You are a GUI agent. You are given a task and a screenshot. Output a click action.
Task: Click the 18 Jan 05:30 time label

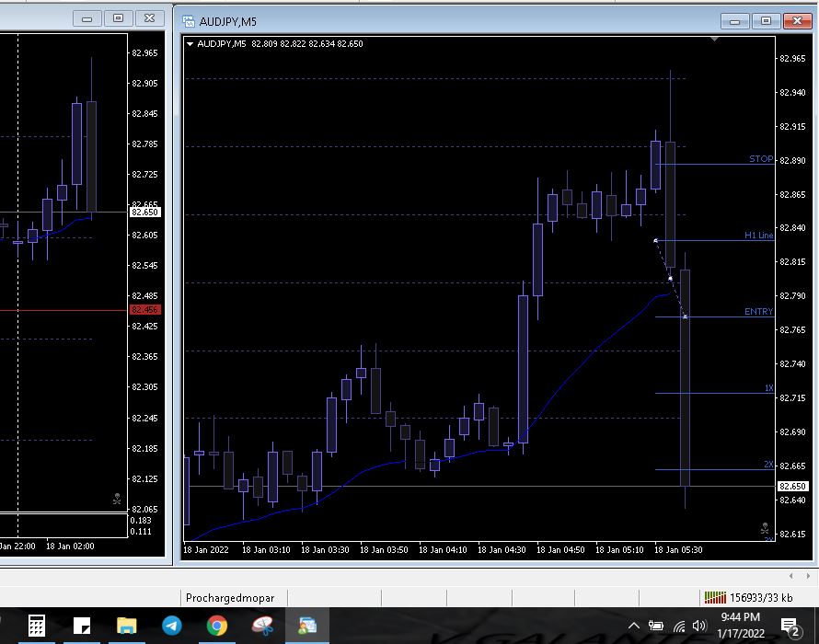tap(678, 549)
